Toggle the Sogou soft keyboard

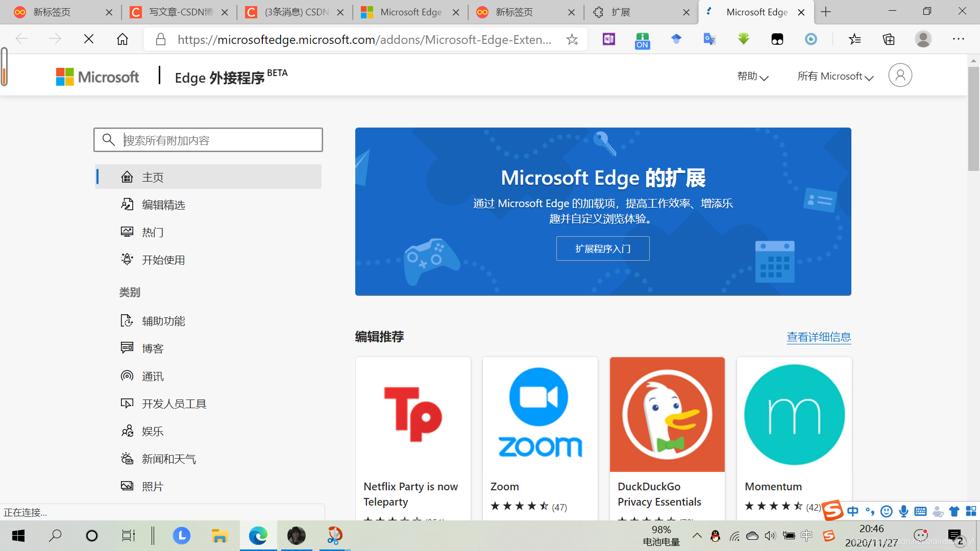click(921, 511)
